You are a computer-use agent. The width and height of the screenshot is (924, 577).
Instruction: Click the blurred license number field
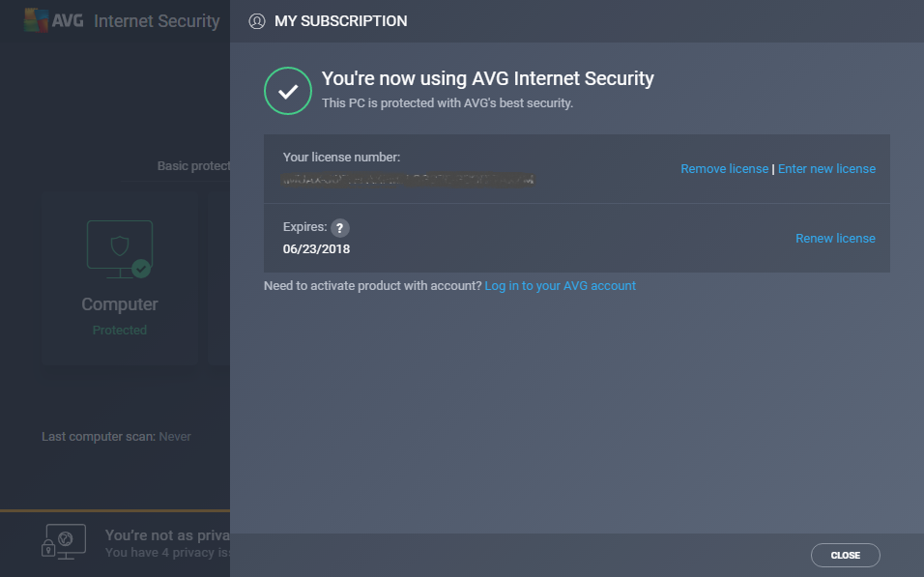(x=408, y=179)
